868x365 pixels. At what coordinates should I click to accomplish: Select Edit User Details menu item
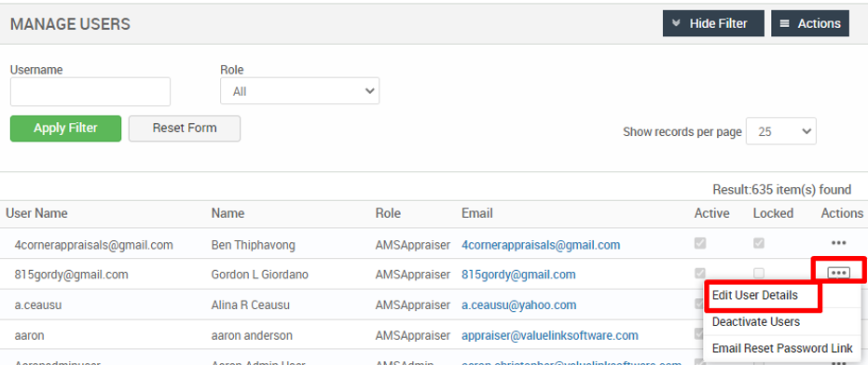pyautogui.click(x=754, y=295)
